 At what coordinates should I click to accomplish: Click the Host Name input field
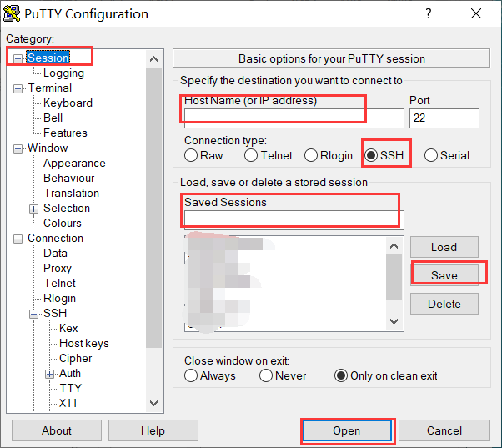[294, 118]
